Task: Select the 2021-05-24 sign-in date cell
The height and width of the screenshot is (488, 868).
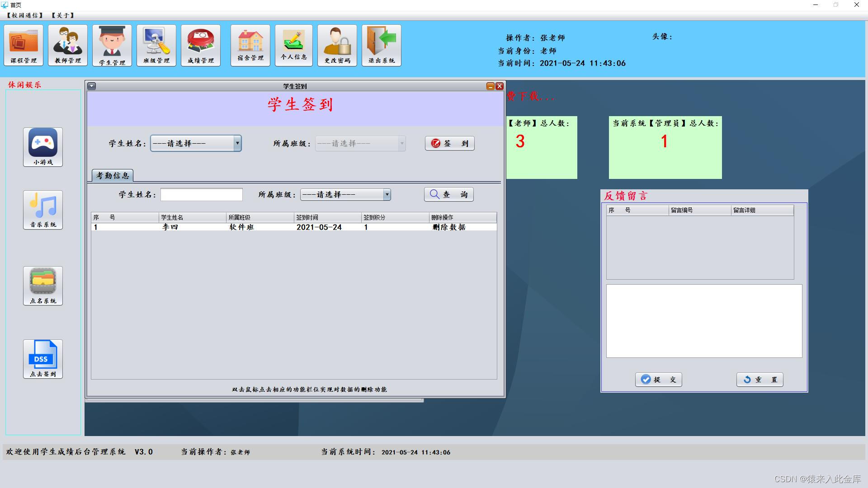Action: (328, 227)
